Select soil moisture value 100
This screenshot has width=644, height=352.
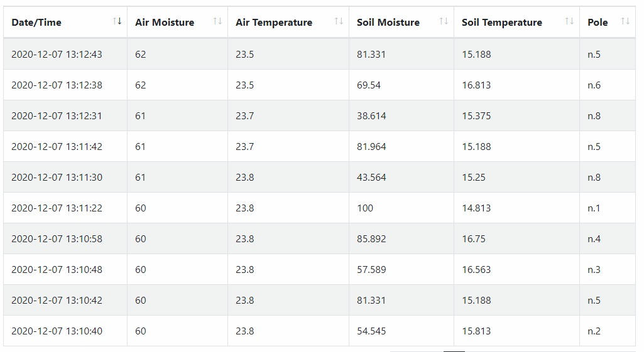pos(364,208)
